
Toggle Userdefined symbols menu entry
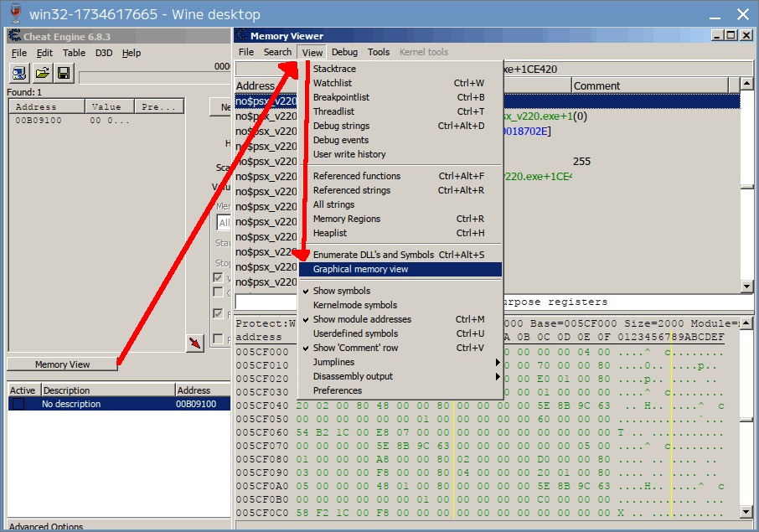coord(400,333)
